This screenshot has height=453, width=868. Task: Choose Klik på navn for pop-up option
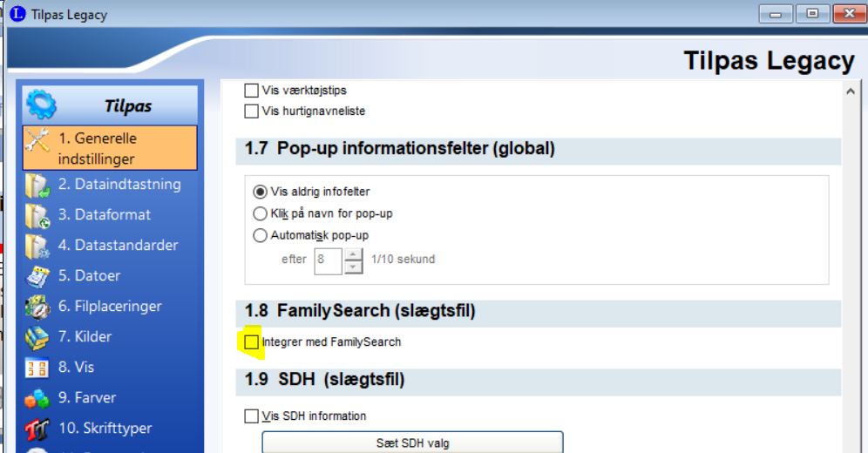(260, 213)
